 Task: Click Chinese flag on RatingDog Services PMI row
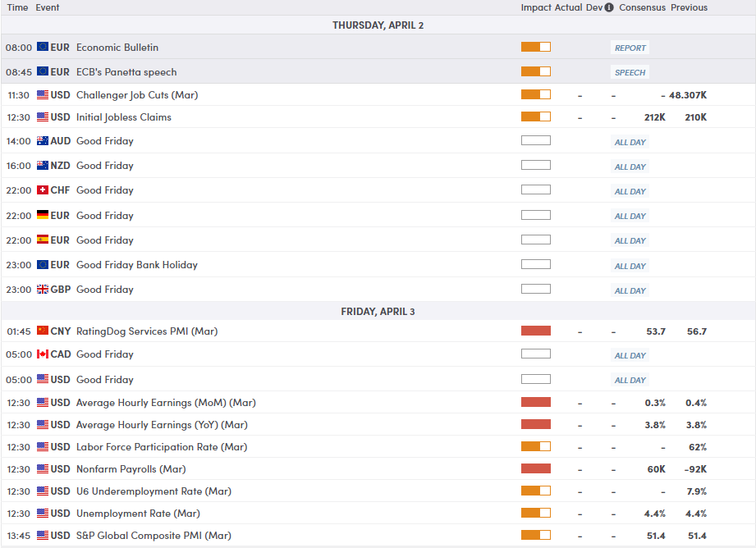[43, 331]
